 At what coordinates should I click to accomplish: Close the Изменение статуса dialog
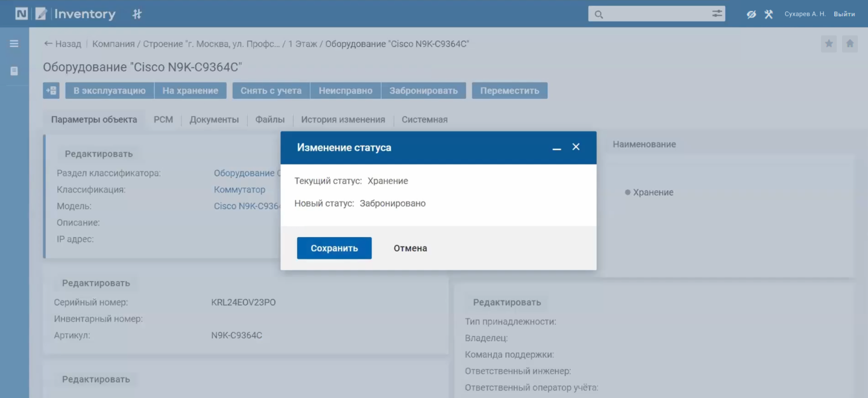point(576,147)
